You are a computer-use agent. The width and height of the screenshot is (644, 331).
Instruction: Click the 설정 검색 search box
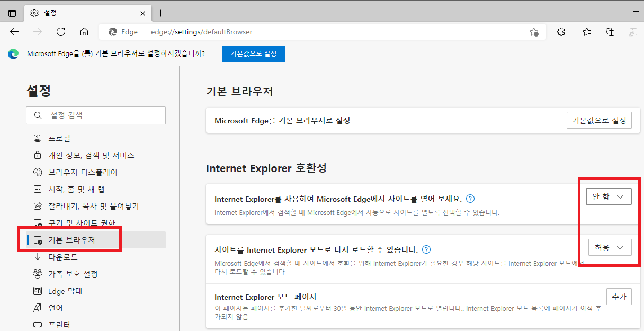point(96,115)
